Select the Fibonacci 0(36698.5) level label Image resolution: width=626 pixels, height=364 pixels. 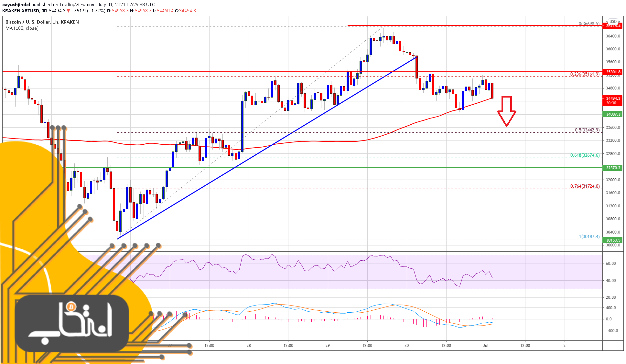589,24
